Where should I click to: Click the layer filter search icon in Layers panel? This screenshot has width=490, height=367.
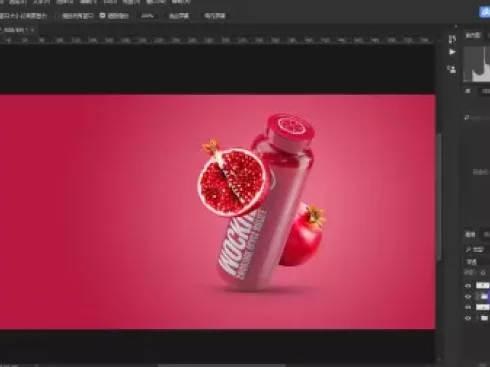468,249
